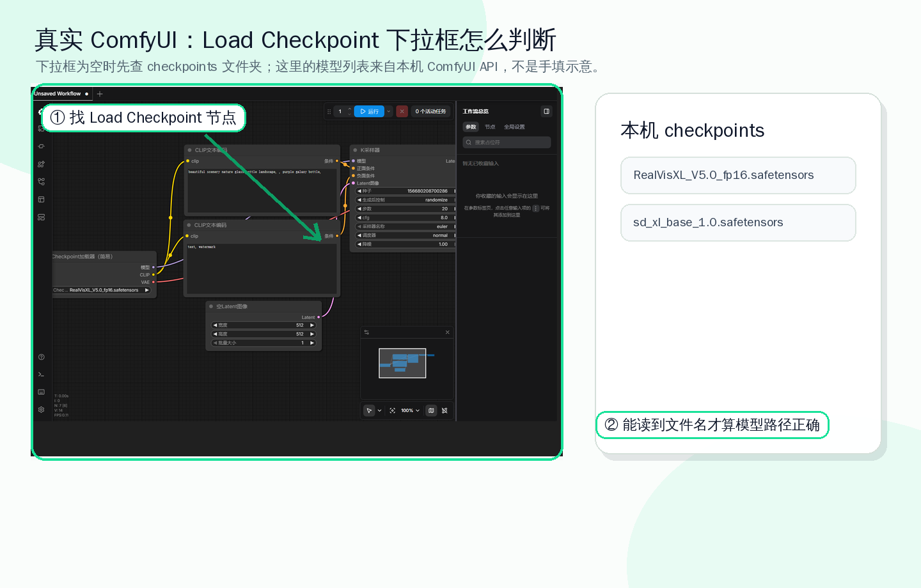Open the run button dropdown chevron
The image size is (921, 588).
click(388, 111)
